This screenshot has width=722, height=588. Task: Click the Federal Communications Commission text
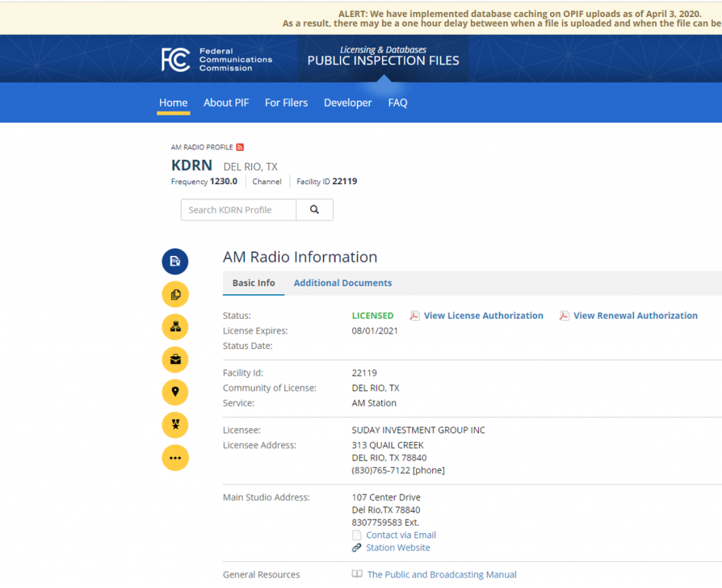pyautogui.click(x=235, y=60)
